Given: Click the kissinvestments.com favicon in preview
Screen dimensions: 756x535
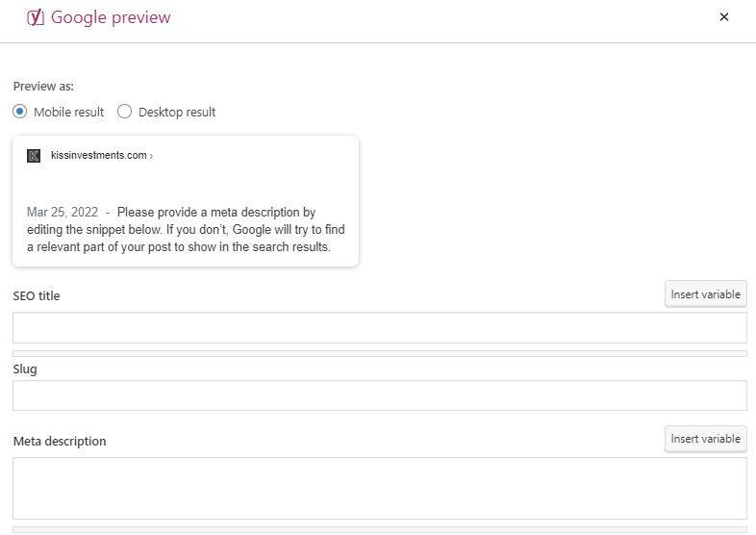Looking at the screenshot, I should coord(34,156).
